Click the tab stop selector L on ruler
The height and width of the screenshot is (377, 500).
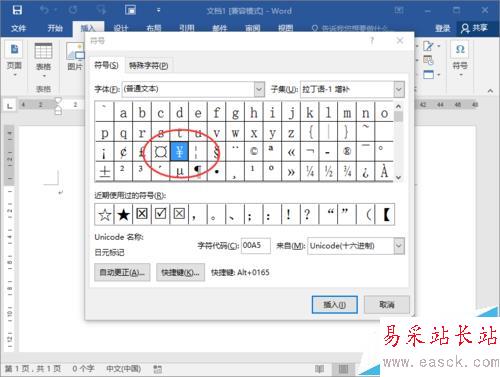[10, 106]
